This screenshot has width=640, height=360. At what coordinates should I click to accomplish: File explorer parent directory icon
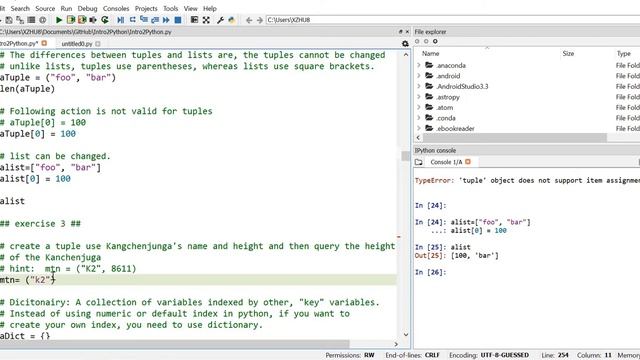pos(435,41)
